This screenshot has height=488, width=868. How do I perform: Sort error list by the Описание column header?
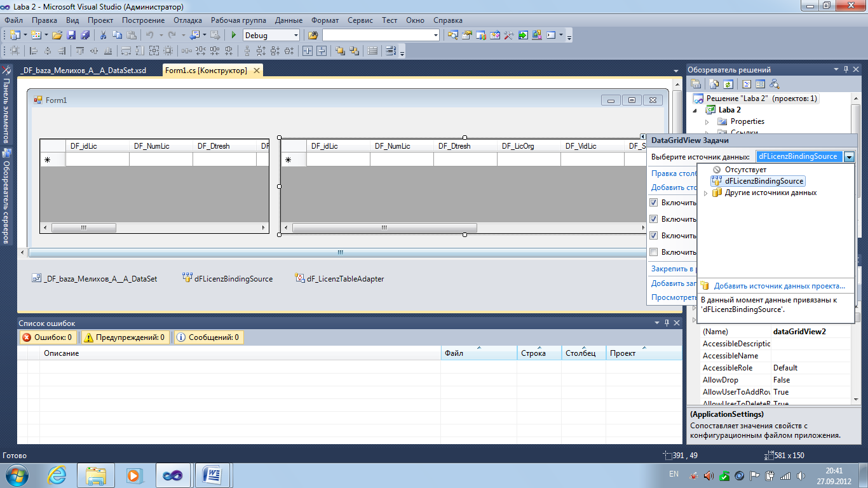(240, 353)
